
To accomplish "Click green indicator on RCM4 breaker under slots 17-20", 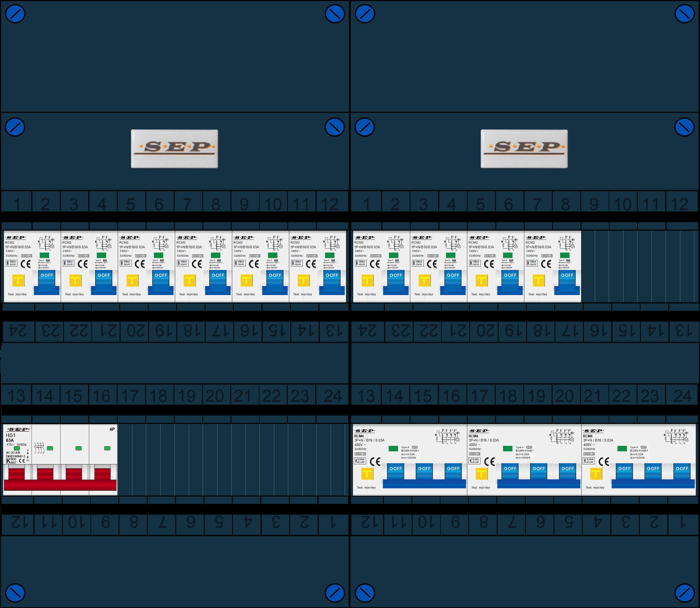I will tap(508, 449).
